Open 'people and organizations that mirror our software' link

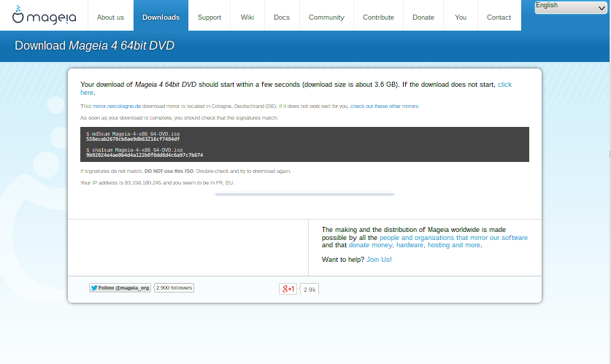coord(453,238)
